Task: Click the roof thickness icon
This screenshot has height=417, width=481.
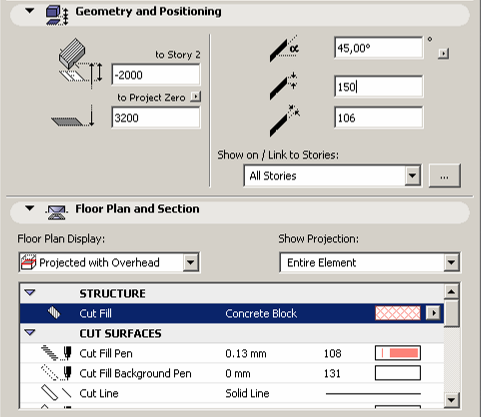Action: coord(284,86)
